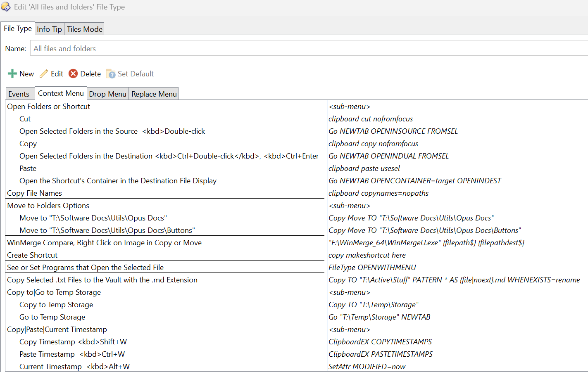Select the 'Cut' context menu item
This screenshot has height=372, width=588.
(25, 118)
